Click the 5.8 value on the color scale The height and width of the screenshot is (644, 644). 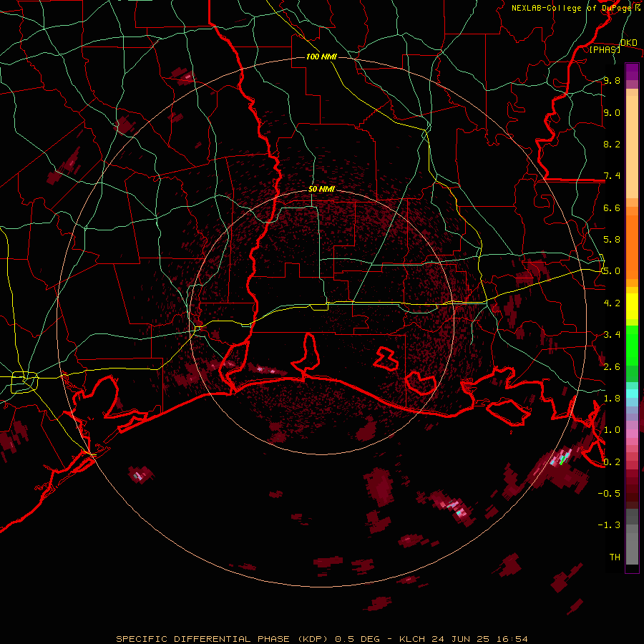612,240
